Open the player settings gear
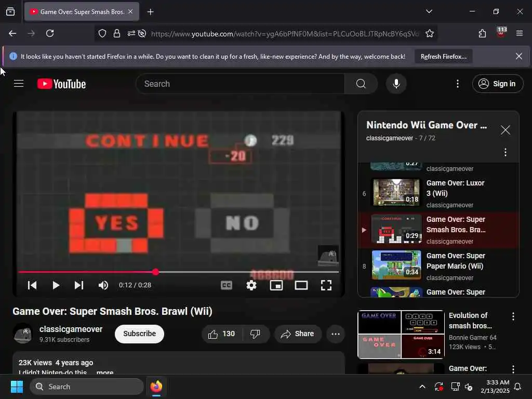The width and height of the screenshot is (532, 399). click(x=251, y=285)
